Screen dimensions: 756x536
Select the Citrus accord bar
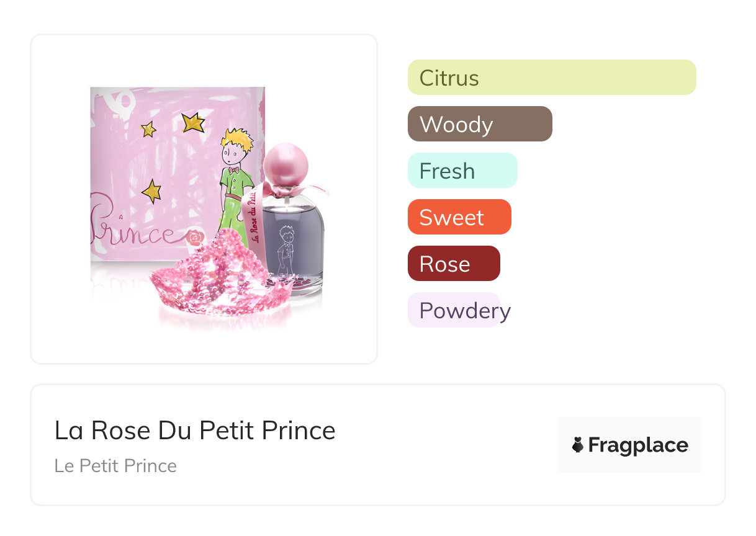pyautogui.click(x=551, y=78)
